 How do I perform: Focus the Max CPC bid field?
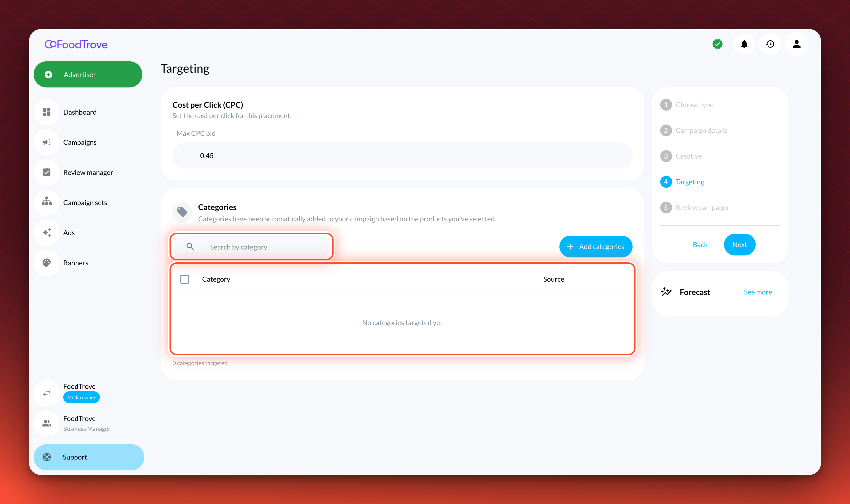[403, 156]
